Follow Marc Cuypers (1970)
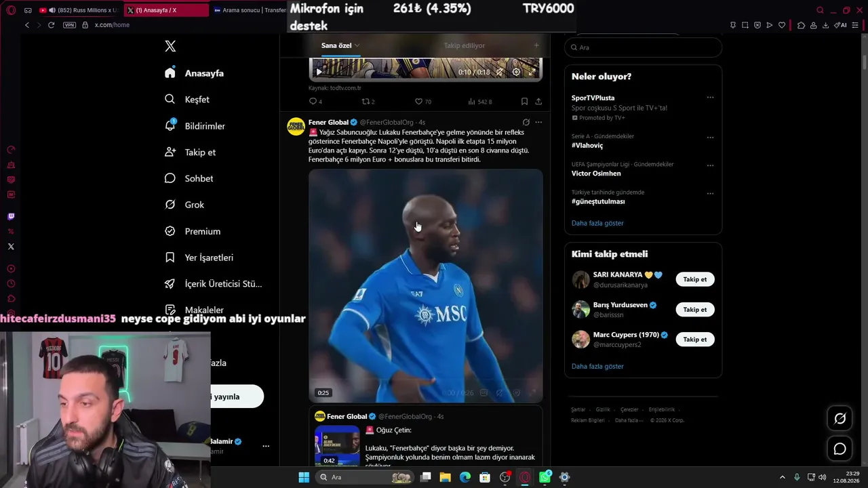Viewport: 868px width, 488px height. [x=694, y=340]
